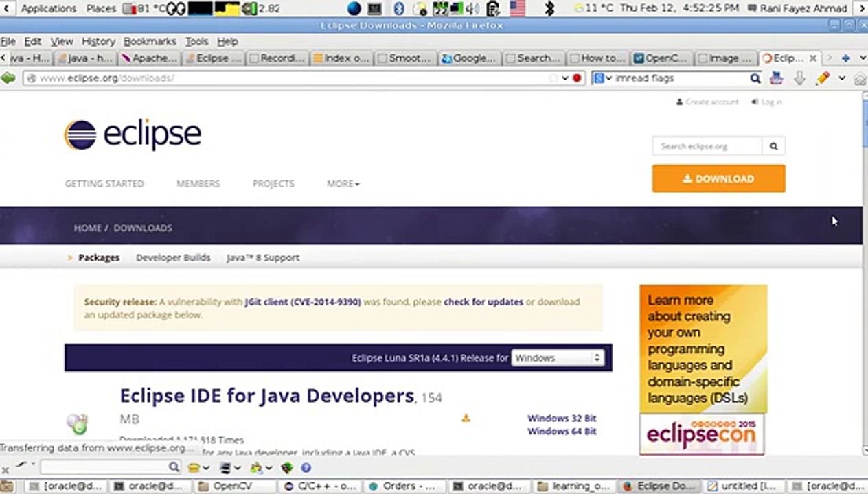
Task: Click the new tab plus button
Action: pyautogui.click(x=846, y=58)
